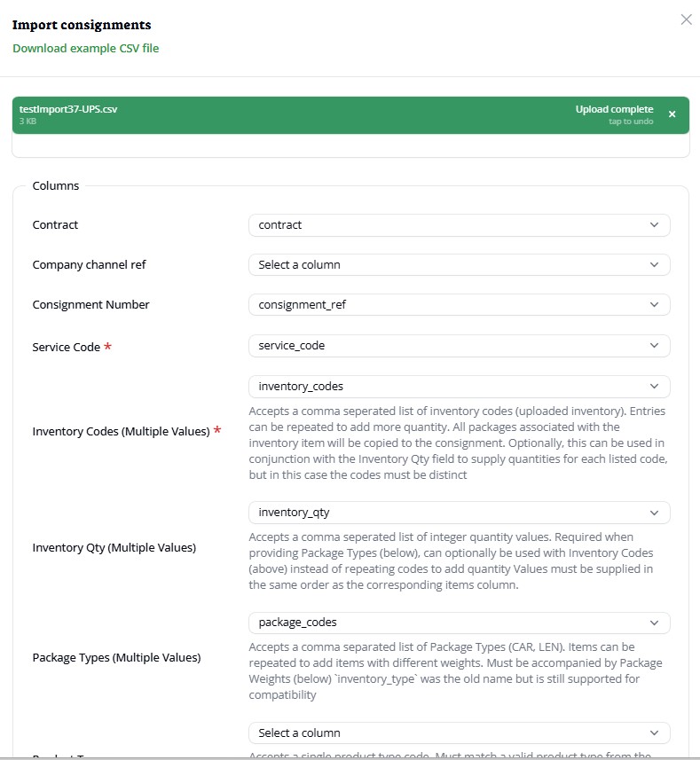
Task: Click the chevron in Inventory Qty field
Action: (655, 513)
